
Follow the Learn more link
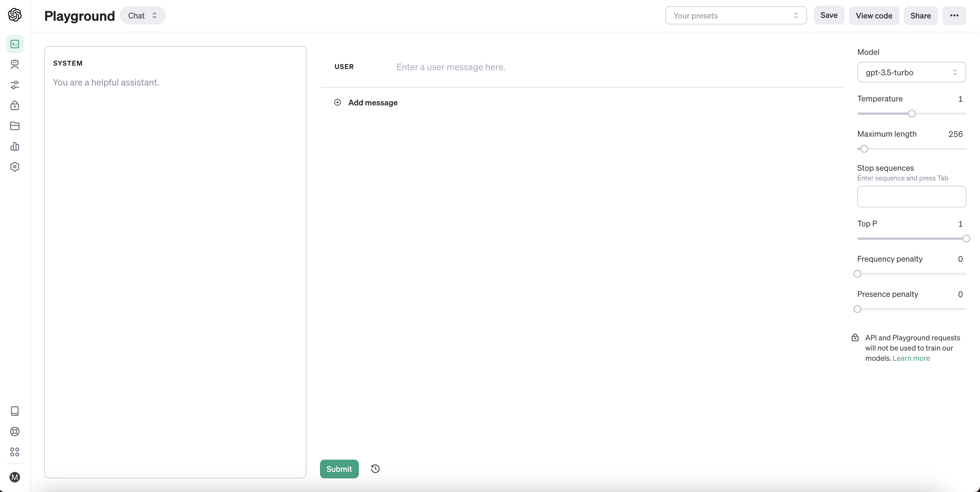point(911,358)
